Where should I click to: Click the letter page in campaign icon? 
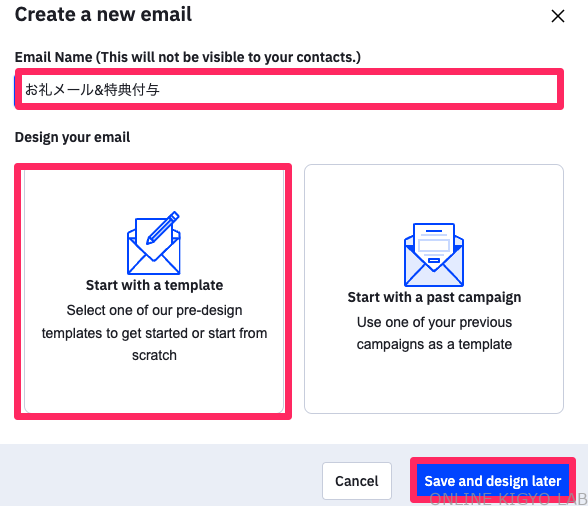click(434, 244)
